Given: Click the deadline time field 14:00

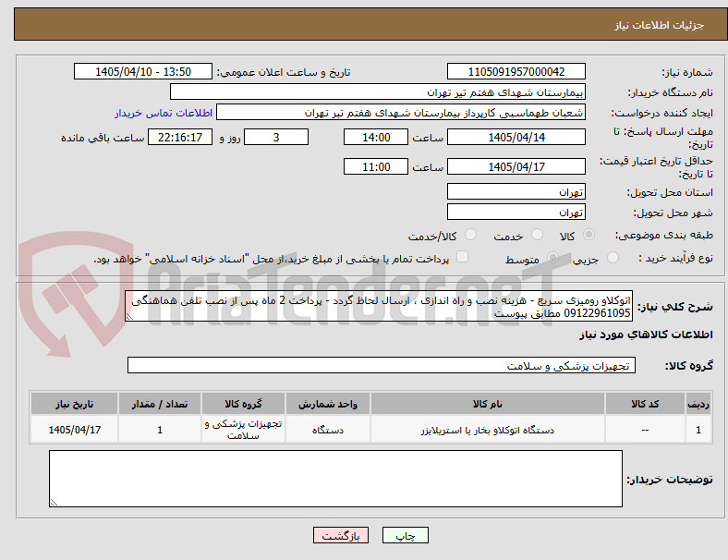Looking at the screenshot, I should click(376, 137).
